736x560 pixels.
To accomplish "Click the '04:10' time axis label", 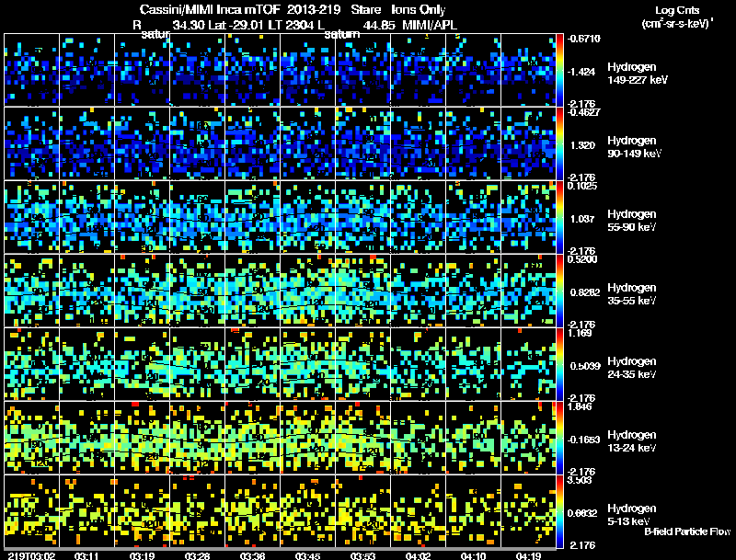I will click(473, 555).
